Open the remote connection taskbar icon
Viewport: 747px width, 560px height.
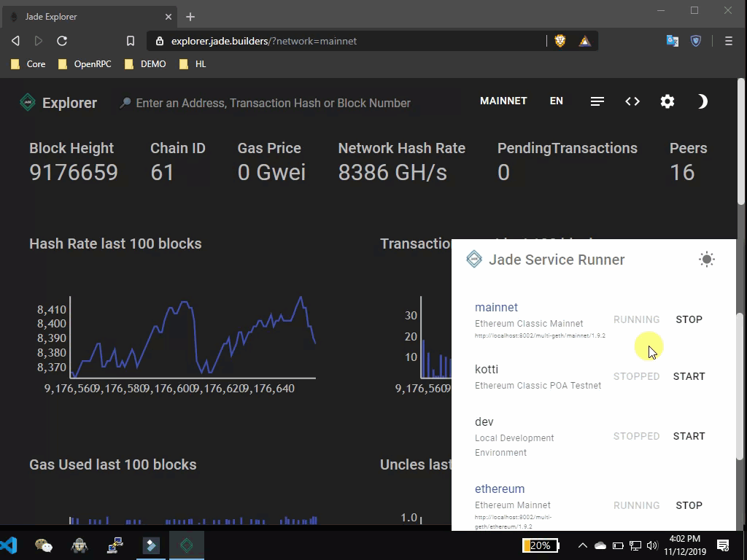(x=115, y=545)
